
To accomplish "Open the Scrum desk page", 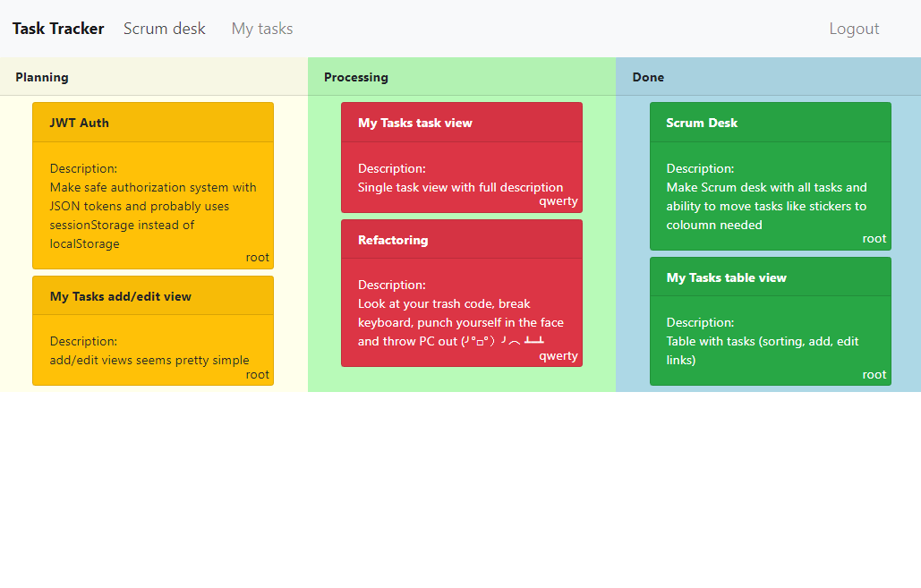I will coord(165,29).
